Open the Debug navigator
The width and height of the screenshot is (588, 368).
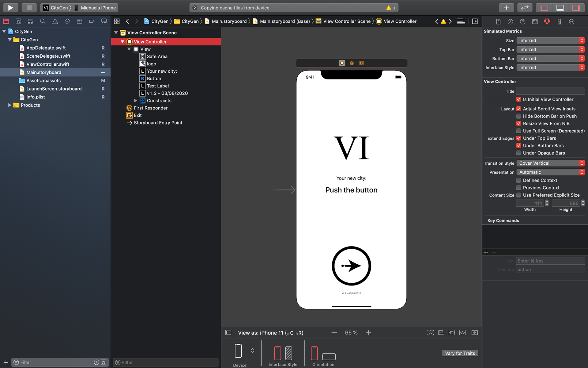80,21
